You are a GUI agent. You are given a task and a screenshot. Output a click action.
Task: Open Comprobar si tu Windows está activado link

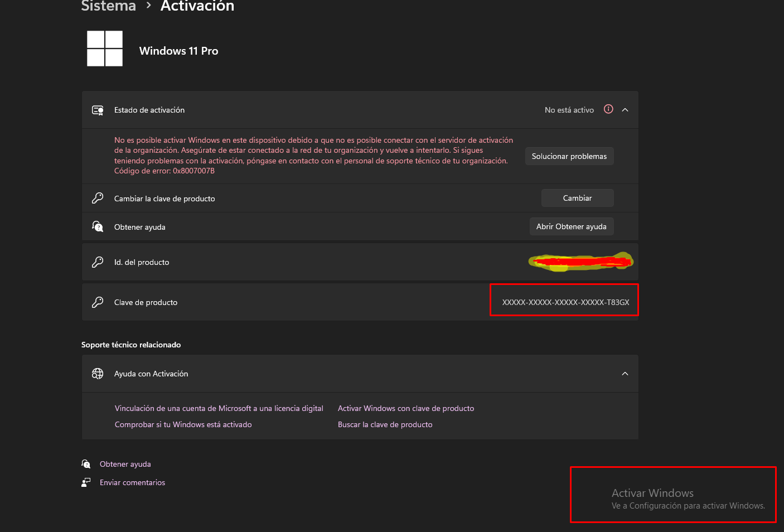tap(183, 424)
